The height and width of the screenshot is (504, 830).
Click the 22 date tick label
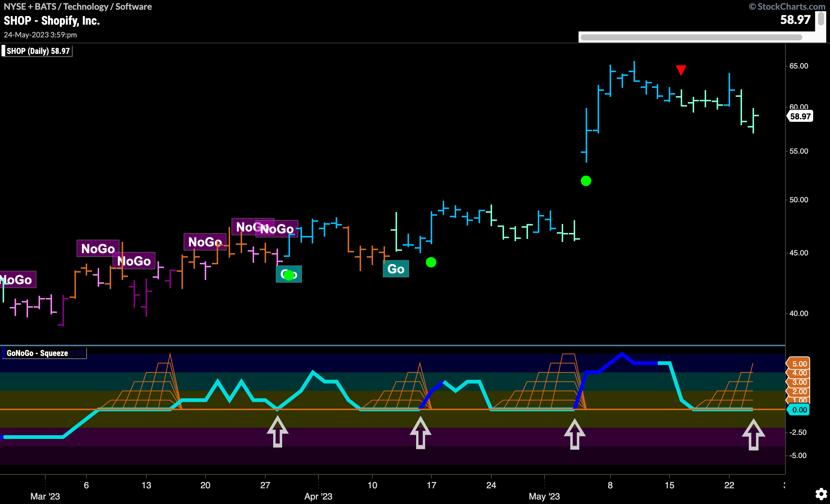(x=729, y=485)
